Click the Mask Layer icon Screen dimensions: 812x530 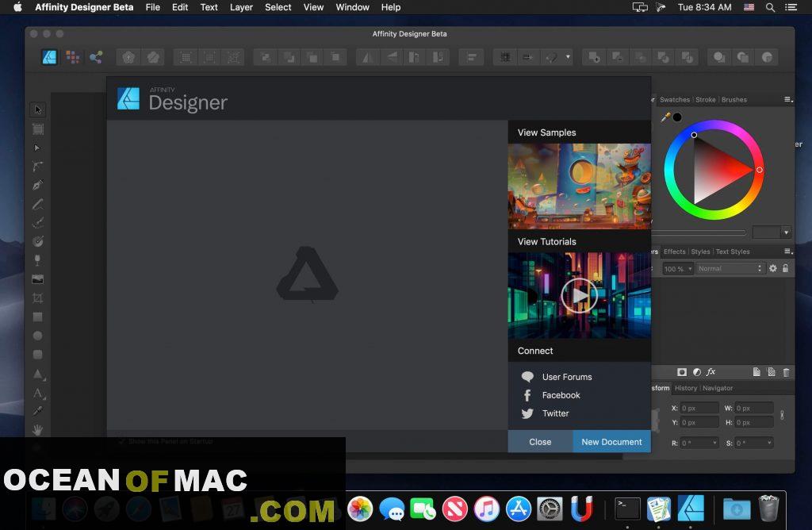tap(682, 372)
